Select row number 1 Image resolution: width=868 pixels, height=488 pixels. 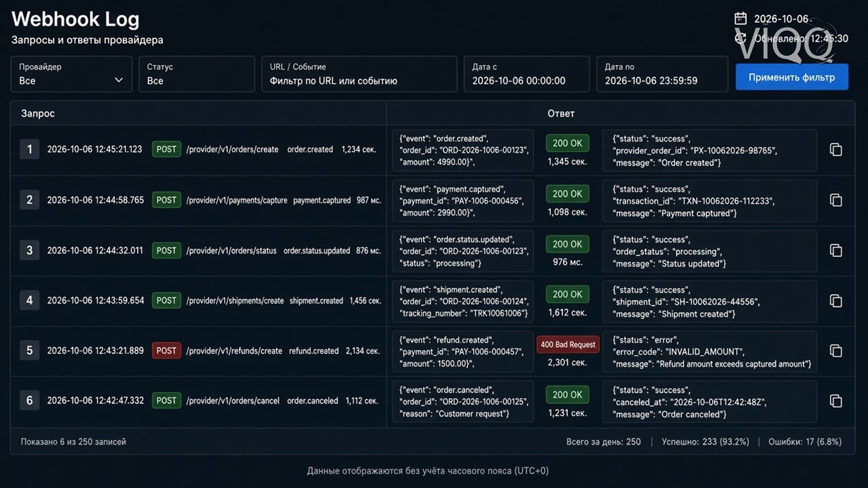coord(29,149)
